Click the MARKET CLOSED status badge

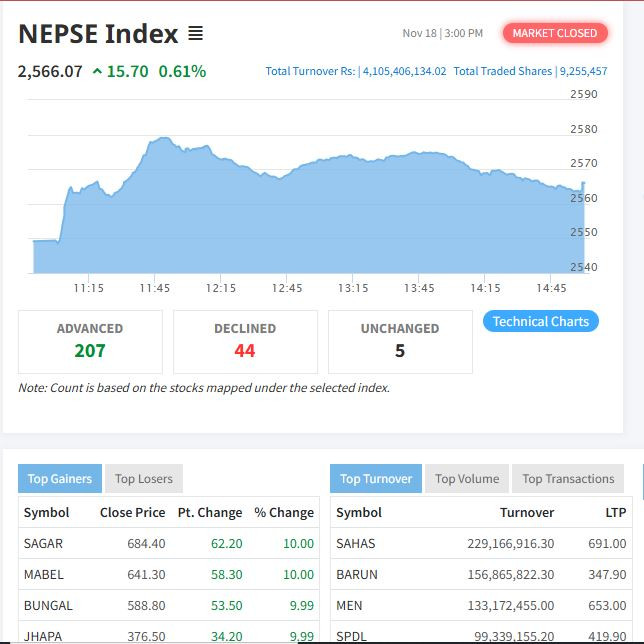tap(554, 33)
